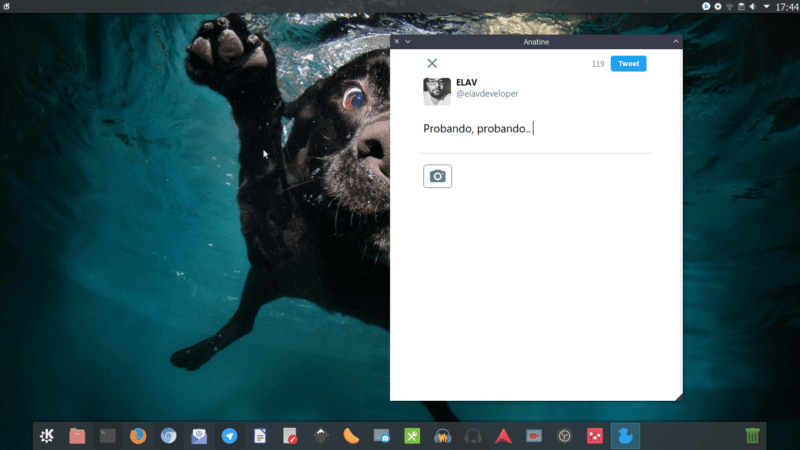Open Firefox from the dock
This screenshot has height=450, width=800.
[x=138, y=436]
